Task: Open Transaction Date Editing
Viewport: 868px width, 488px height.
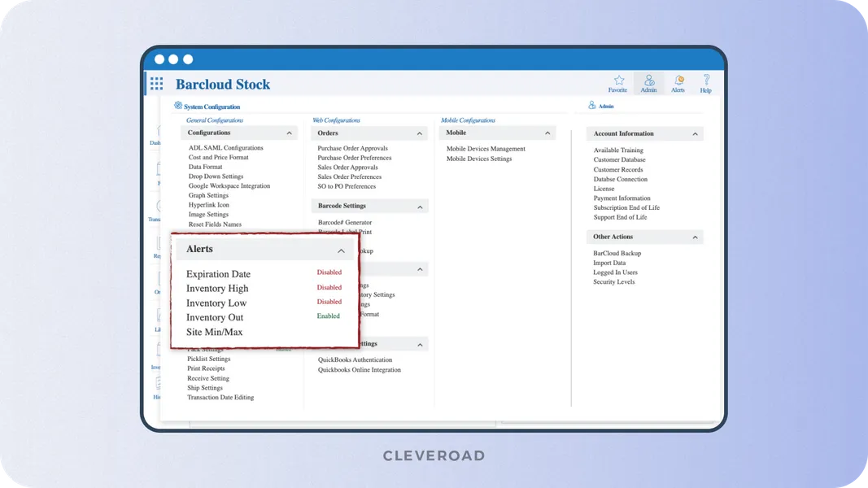Action: click(x=220, y=397)
